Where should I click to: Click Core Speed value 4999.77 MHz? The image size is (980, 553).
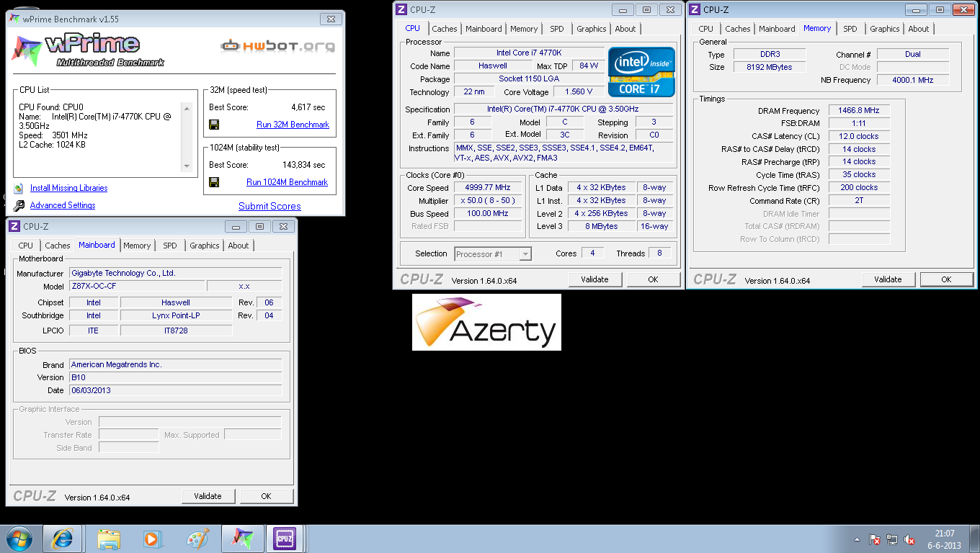click(488, 187)
